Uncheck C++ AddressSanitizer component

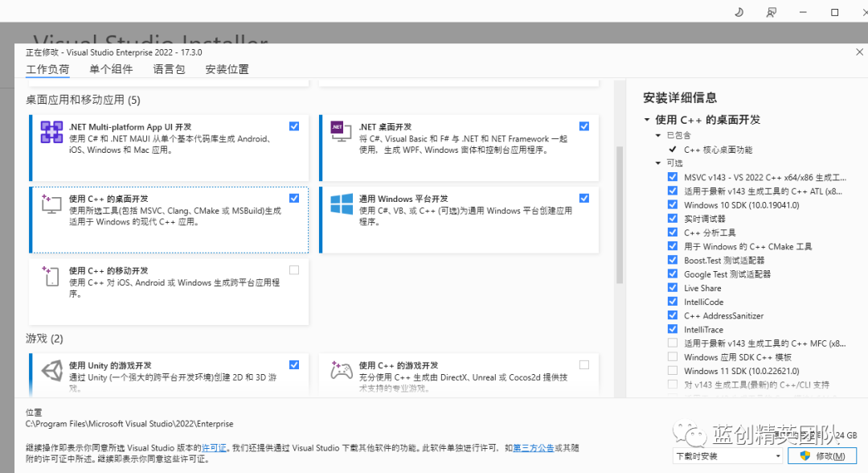673,315
